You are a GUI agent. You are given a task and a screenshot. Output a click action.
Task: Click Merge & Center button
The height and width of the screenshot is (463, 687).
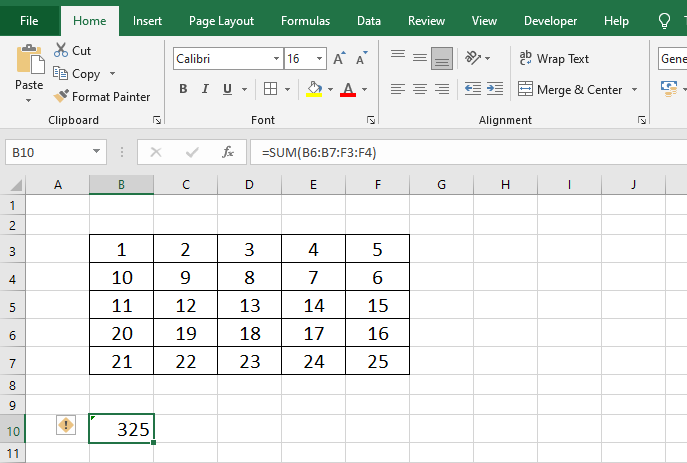570,89
